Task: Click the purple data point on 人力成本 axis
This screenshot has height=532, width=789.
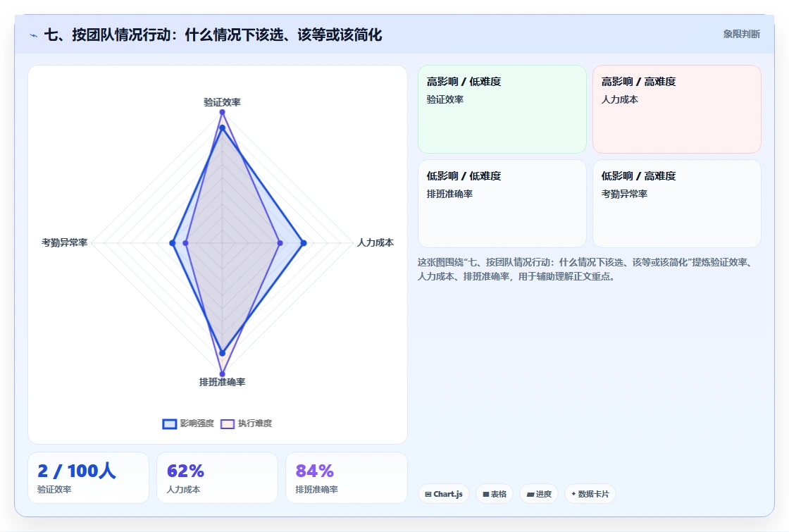Action: [x=280, y=243]
